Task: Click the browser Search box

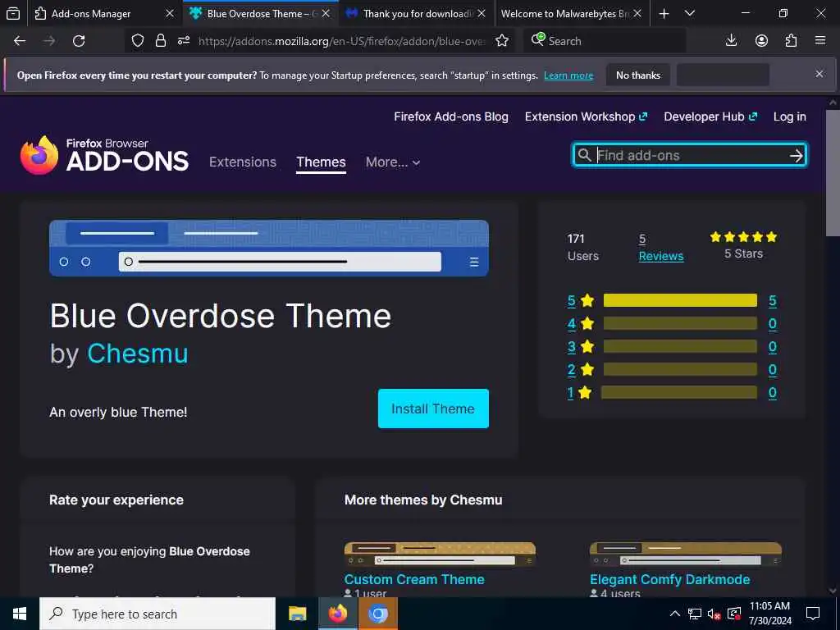Action: pyautogui.click(x=605, y=41)
